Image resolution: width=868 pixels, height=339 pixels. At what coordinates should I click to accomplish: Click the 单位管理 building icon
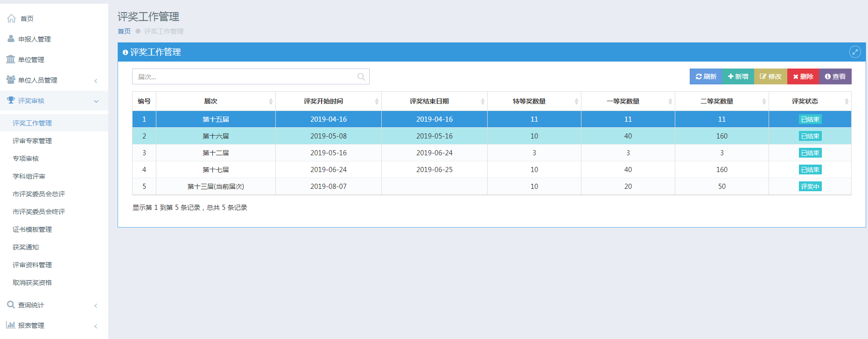[x=11, y=59]
